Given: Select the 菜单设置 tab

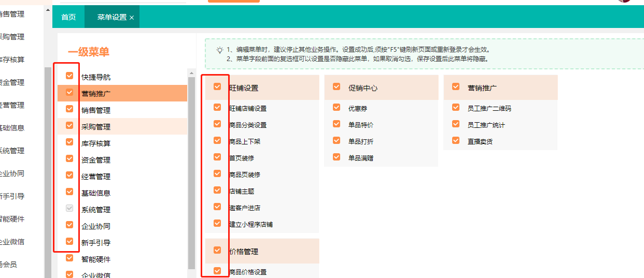Looking at the screenshot, I should [111, 17].
